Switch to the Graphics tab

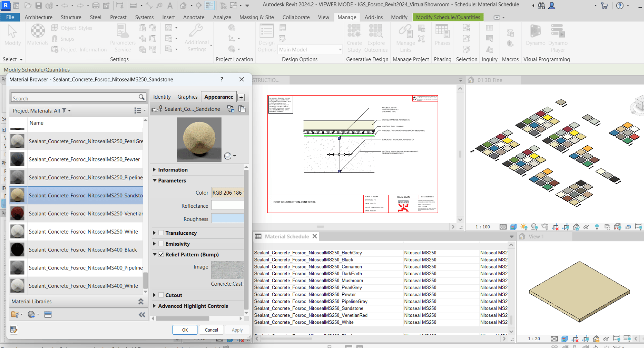(x=187, y=97)
